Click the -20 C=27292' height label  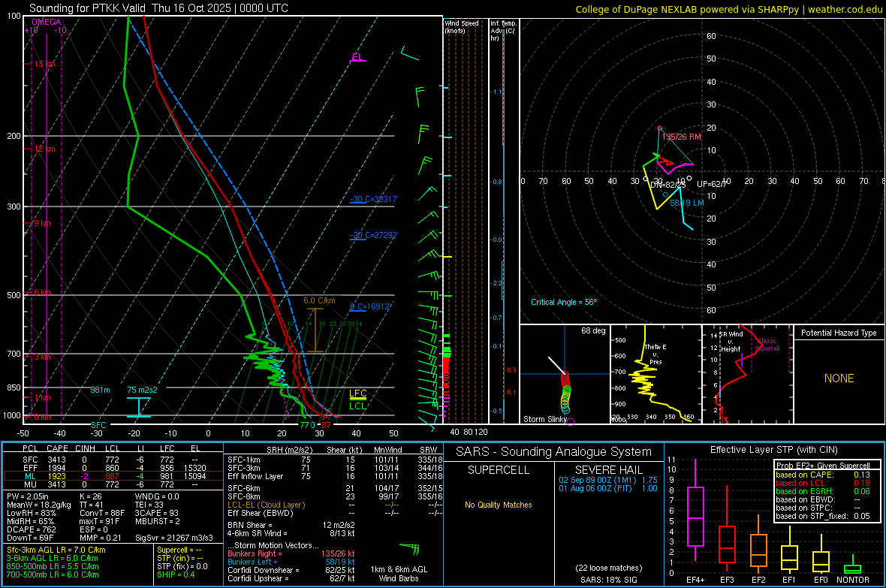point(374,235)
